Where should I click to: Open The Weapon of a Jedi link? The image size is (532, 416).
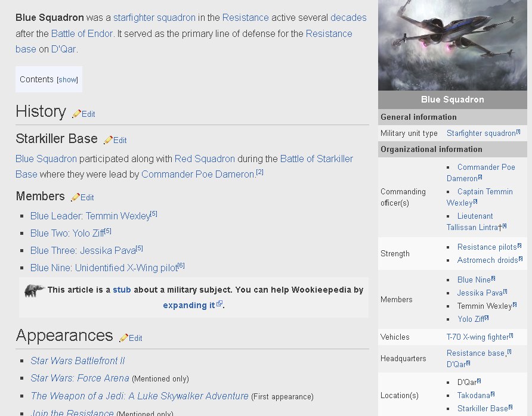[x=139, y=396]
